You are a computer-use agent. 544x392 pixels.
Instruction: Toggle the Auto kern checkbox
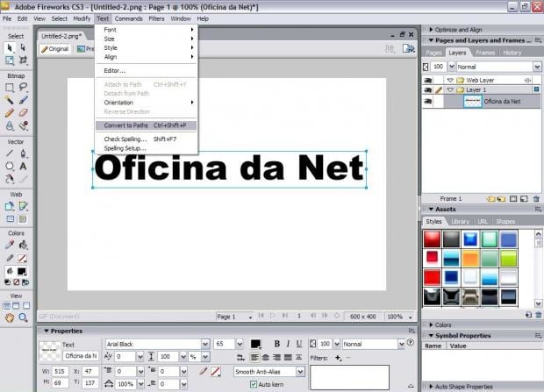click(x=254, y=384)
